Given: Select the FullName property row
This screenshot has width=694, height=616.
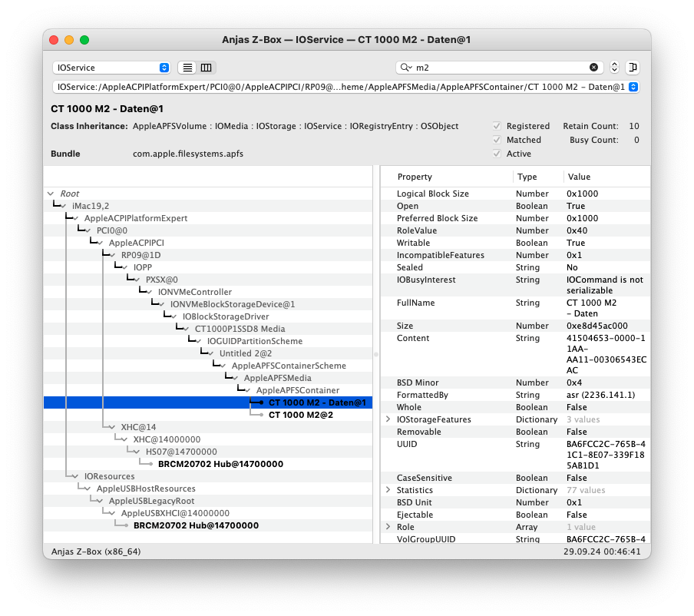Looking at the screenshot, I should (515, 308).
